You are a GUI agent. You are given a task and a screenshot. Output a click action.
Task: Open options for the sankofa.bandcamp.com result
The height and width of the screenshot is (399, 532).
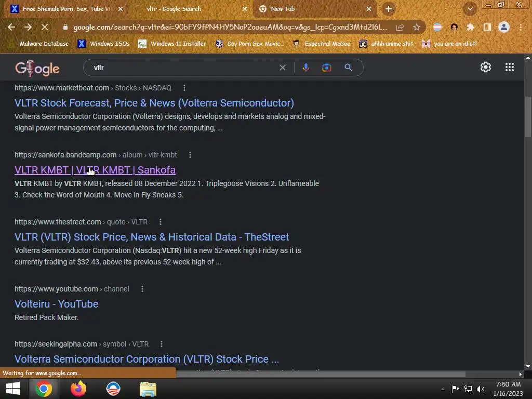click(190, 155)
